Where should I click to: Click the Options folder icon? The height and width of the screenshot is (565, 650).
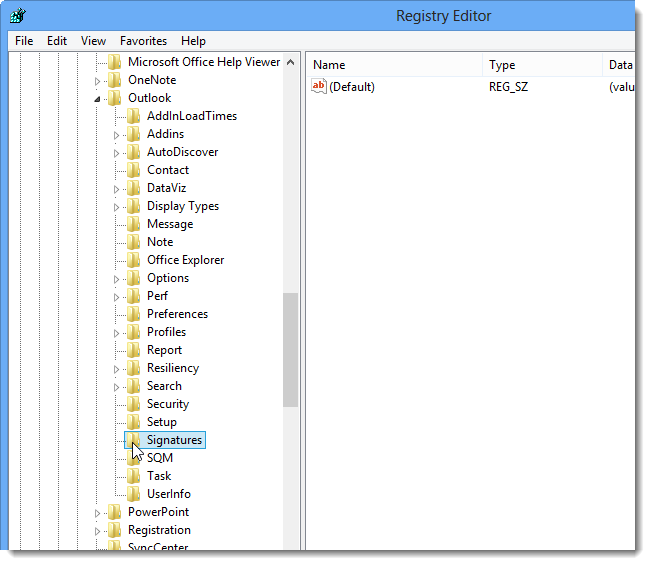click(133, 278)
